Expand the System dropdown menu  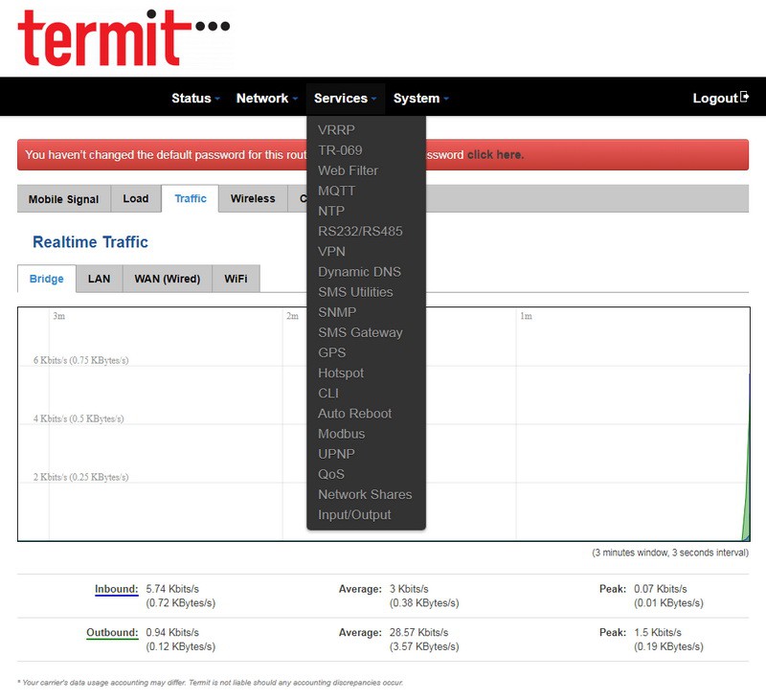pyautogui.click(x=420, y=99)
